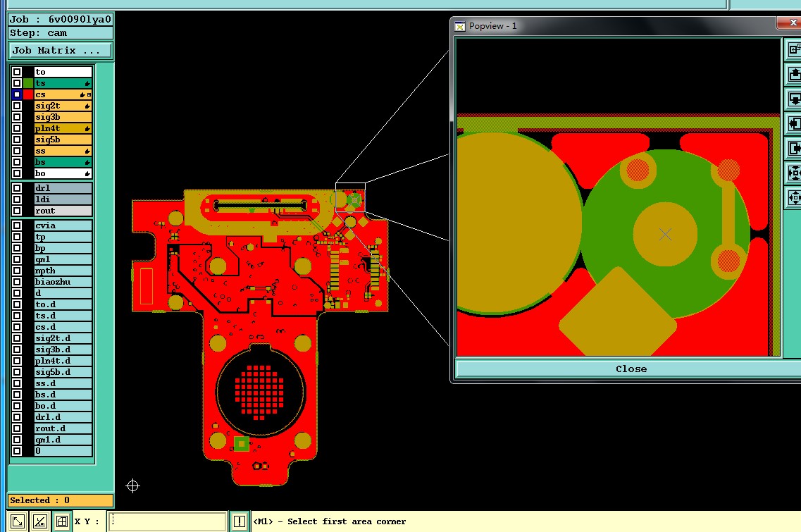This screenshot has height=532, width=801.
Task: Select the rout.d layer name
Action: click(x=63, y=428)
